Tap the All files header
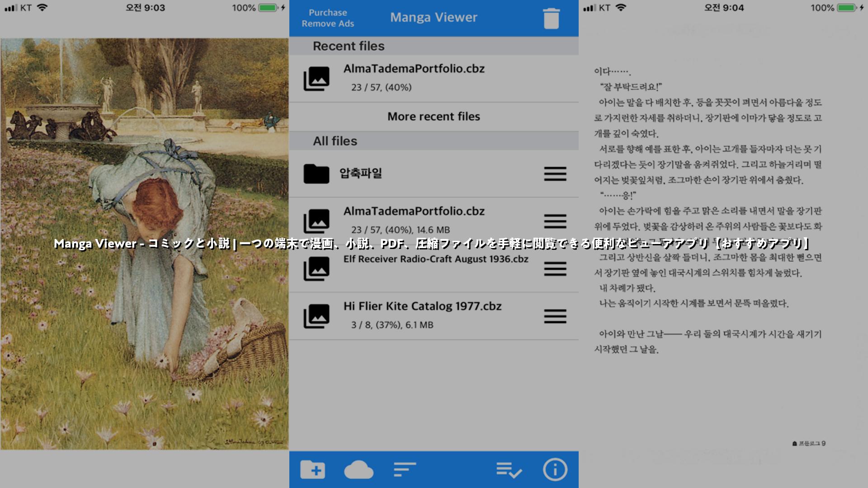The width and height of the screenshot is (868, 488). 434,141
